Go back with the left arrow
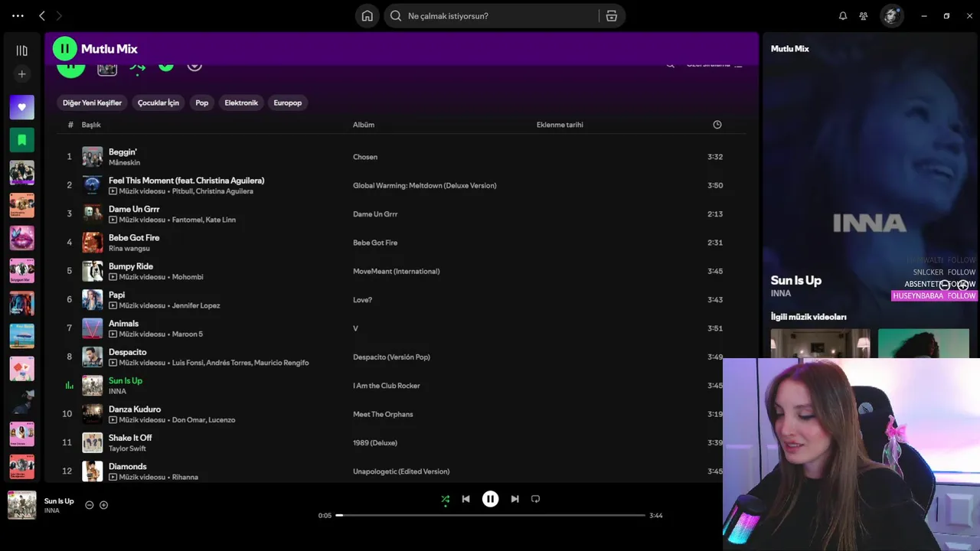 [42, 15]
